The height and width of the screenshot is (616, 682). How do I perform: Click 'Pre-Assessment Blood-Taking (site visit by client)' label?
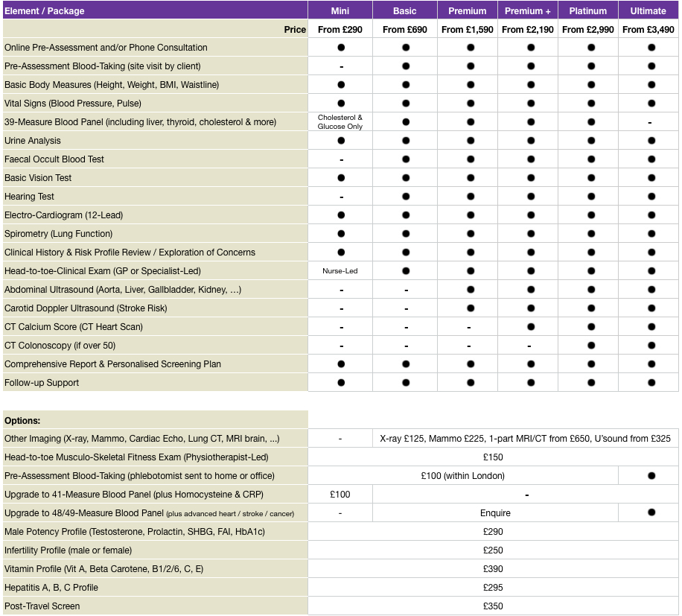(103, 66)
